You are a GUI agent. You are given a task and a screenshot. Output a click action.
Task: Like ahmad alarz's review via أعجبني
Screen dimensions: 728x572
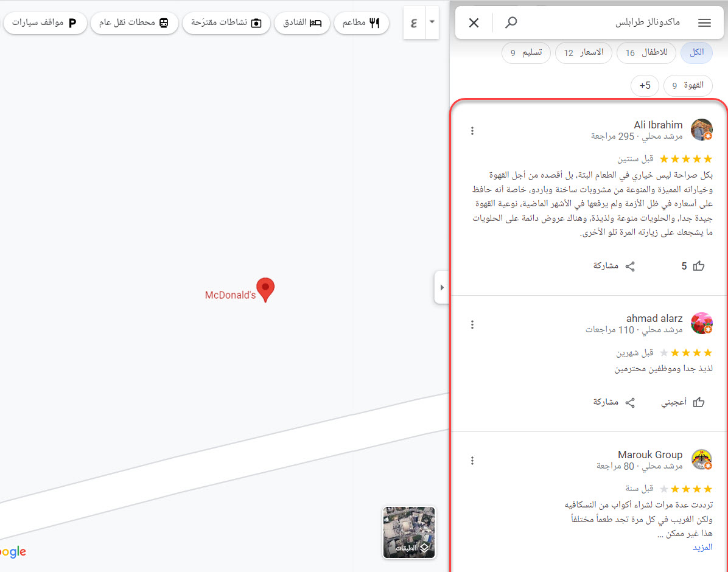coord(683,402)
